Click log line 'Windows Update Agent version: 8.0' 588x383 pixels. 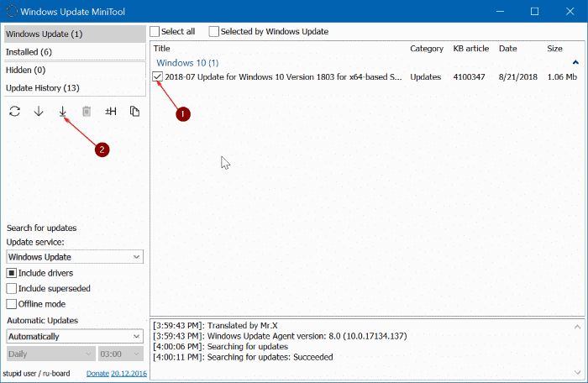click(x=280, y=336)
